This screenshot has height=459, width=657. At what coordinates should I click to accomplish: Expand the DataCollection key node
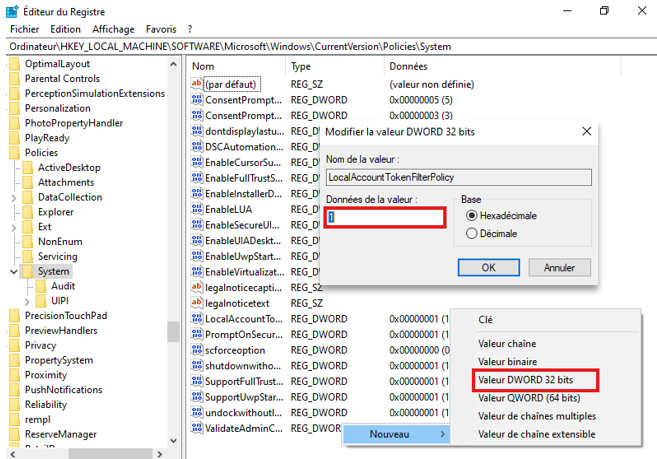pos(12,198)
